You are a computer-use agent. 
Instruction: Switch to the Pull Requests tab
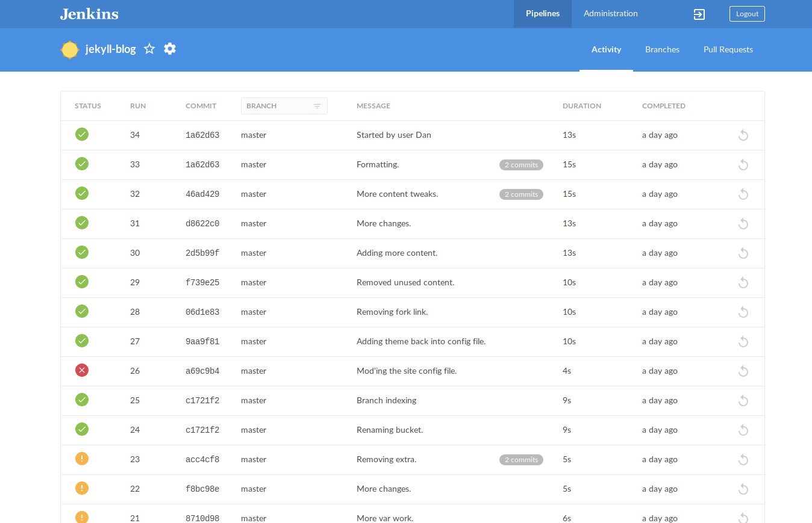[728, 50]
